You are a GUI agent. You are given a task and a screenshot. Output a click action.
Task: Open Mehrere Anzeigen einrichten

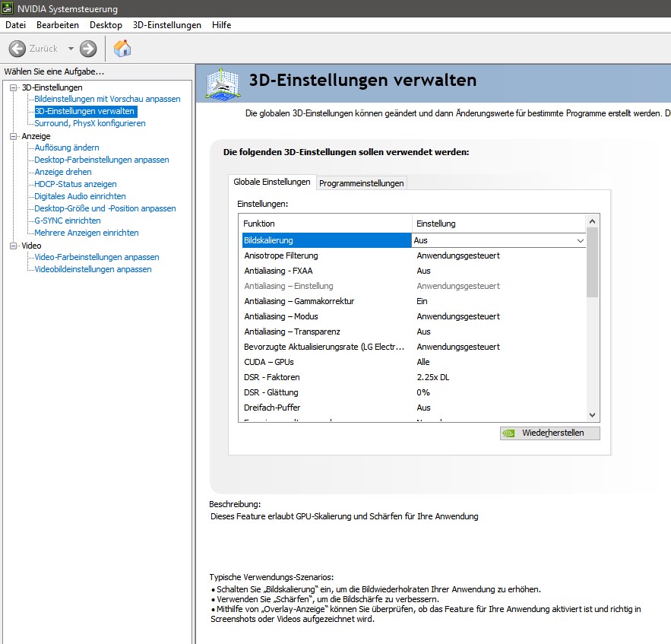click(87, 233)
